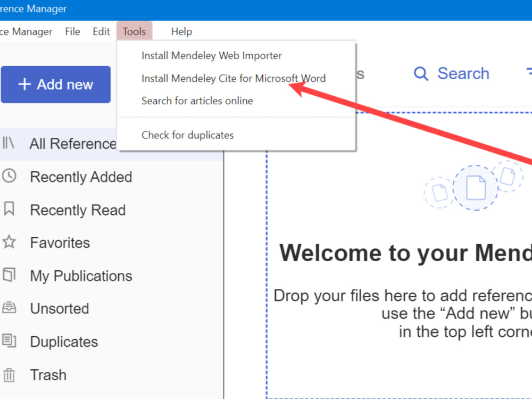Open the Help menu
532x399 pixels.
pos(181,31)
